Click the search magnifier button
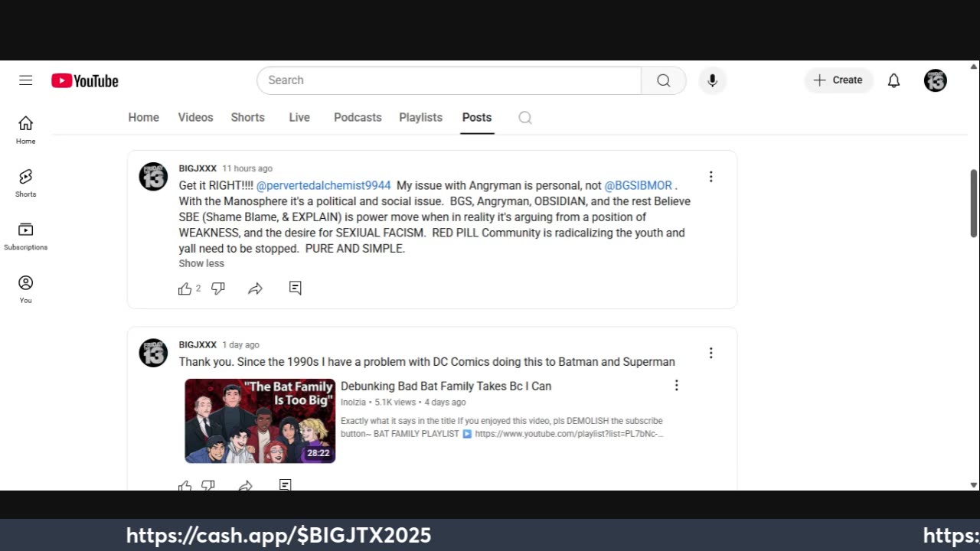This screenshot has height=551, width=980. 664,80
